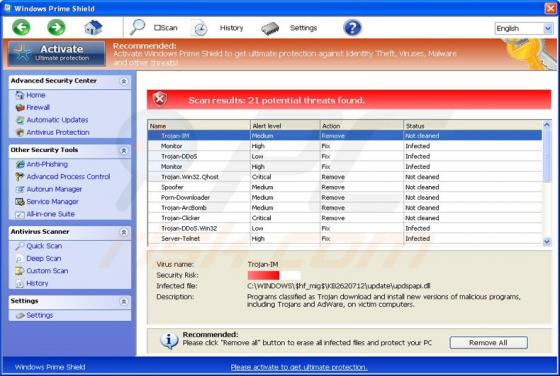Click the Alert level column header
The image size is (560, 376).
[x=285, y=126]
